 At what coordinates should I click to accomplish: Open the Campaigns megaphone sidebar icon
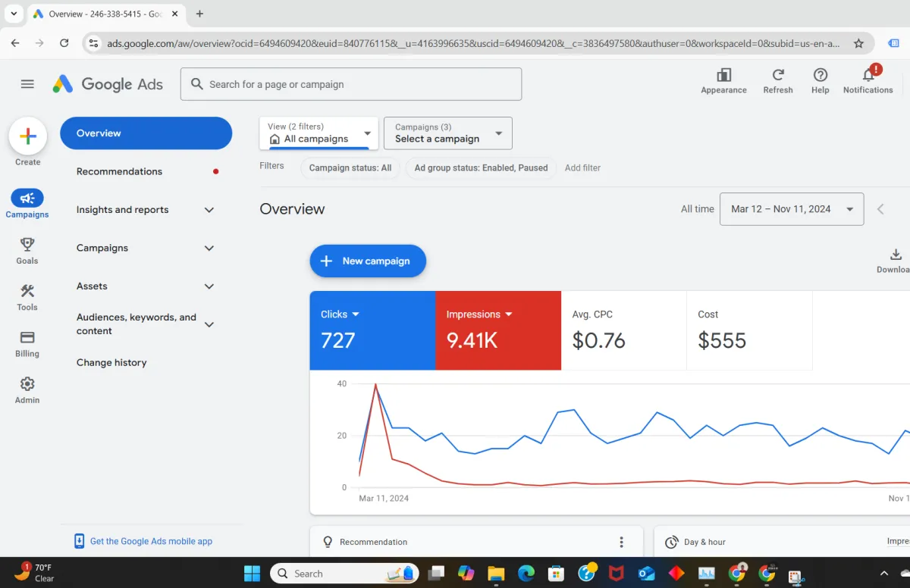27,198
